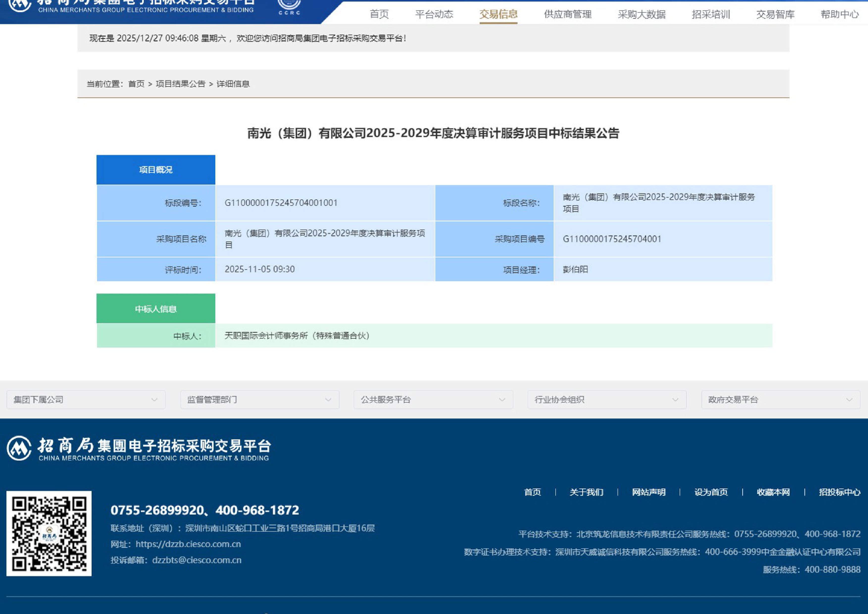This screenshot has width=868, height=614.
Task: Expand the 行业协会组织 dropdown
Action: coord(607,400)
